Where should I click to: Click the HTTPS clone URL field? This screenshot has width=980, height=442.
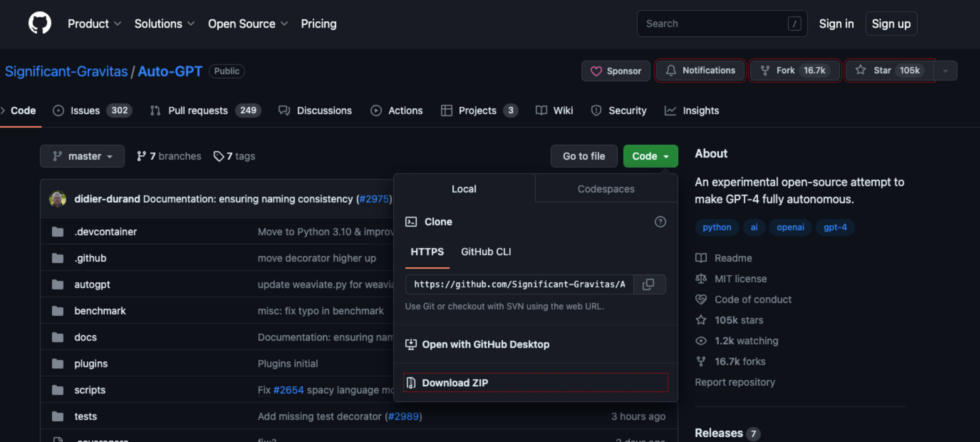coord(520,284)
